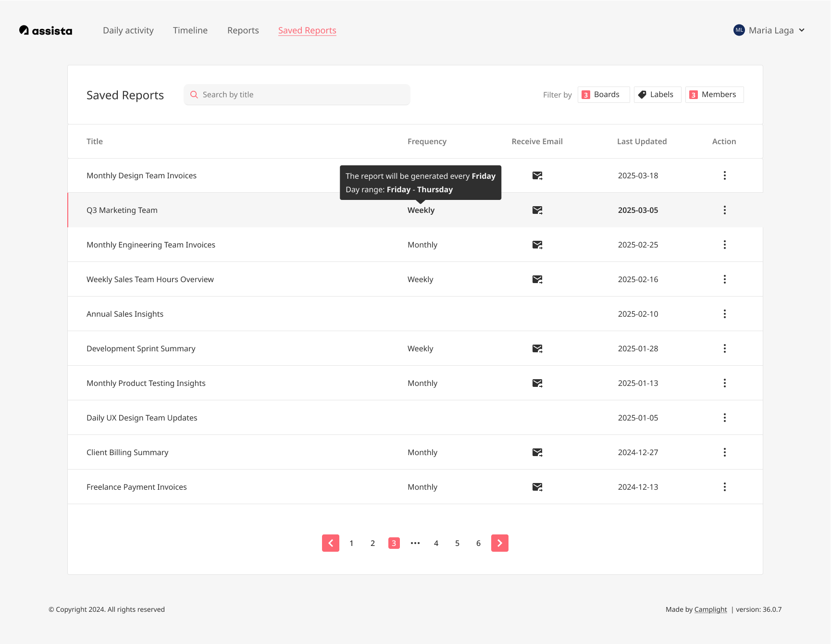Click the Receive Email column header
Image resolution: width=831 pixels, height=644 pixels.
[537, 141]
